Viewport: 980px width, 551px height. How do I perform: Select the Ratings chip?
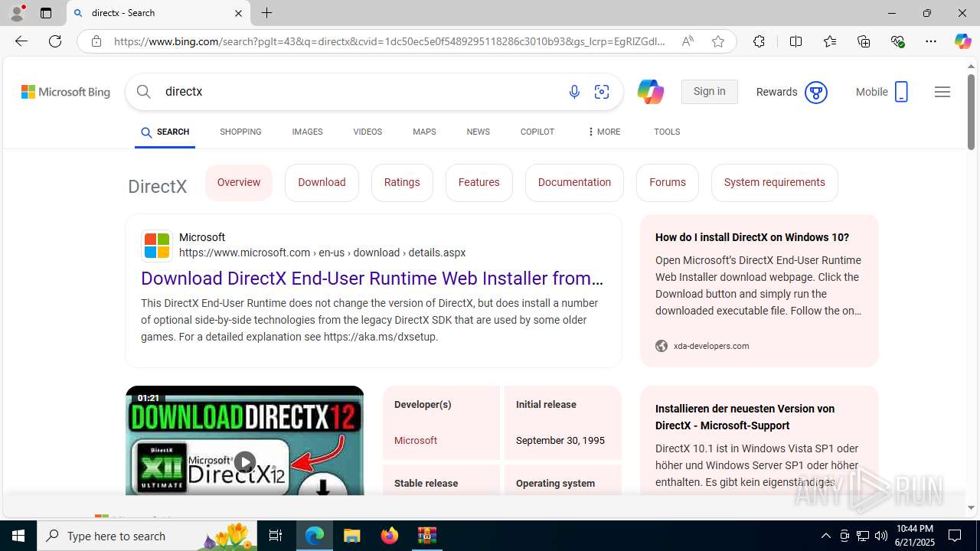[x=402, y=182]
